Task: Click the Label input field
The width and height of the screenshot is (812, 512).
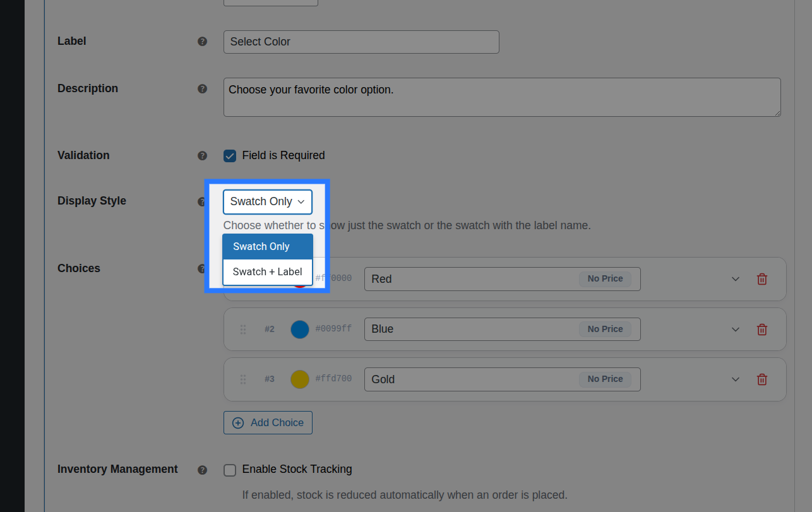Action: click(361, 42)
